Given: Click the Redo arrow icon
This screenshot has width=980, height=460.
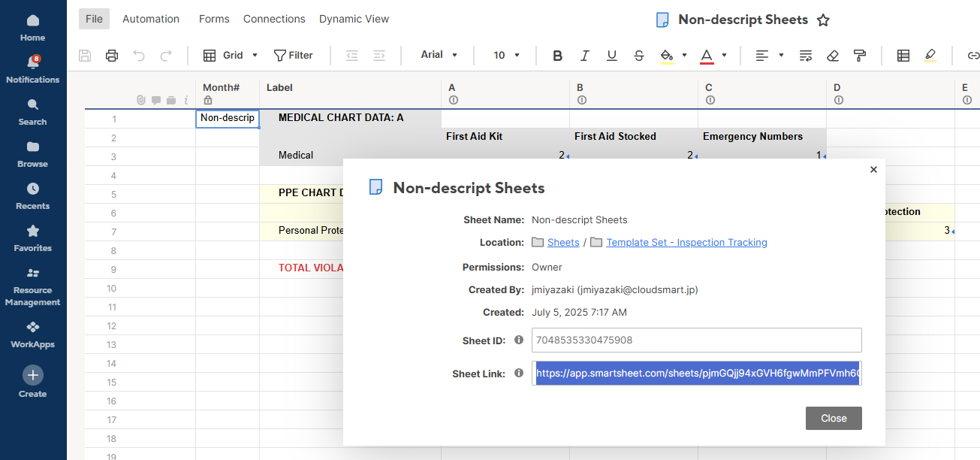Looking at the screenshot, I should coord(166,55).
